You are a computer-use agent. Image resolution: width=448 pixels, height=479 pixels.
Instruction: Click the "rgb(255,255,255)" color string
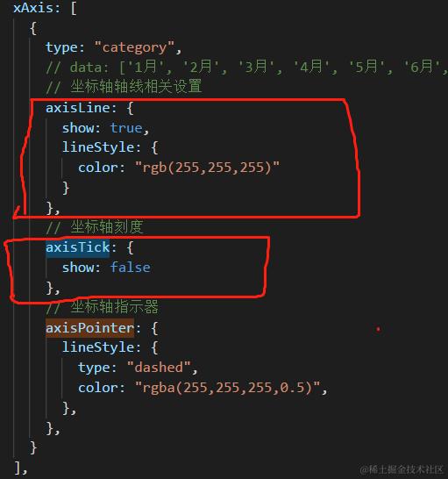click(x=207, y=168)
